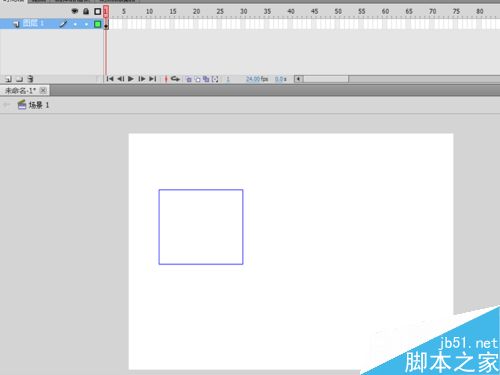
Task: Go to first frame
Action: [x=110, y=79]
